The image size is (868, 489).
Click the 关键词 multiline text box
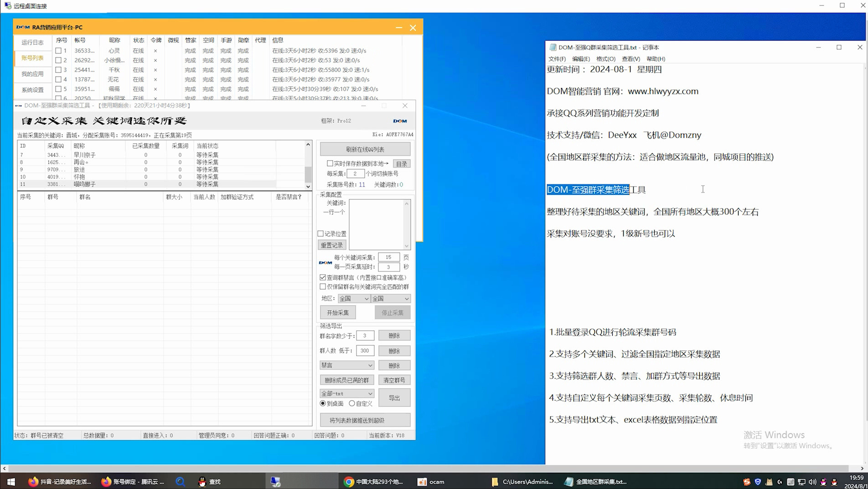(x=380, y=224)
